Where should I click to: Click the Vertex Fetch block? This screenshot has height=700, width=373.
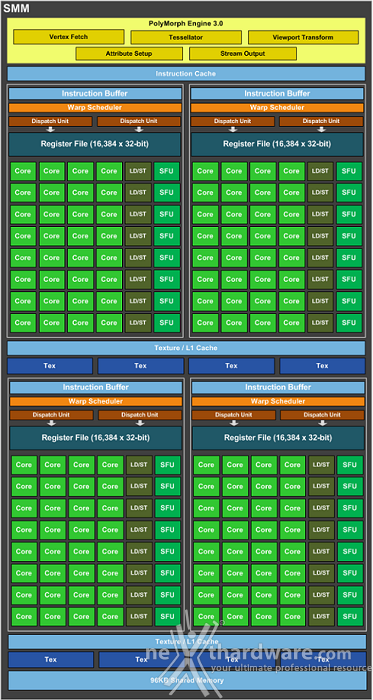[x=69, y=37]
